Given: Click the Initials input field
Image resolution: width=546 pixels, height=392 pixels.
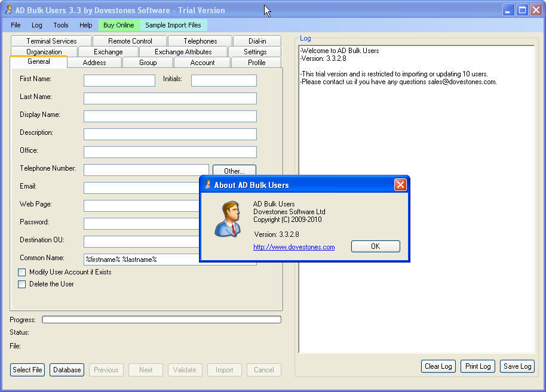Looking at the screenshot, I should tap(224, 81).
